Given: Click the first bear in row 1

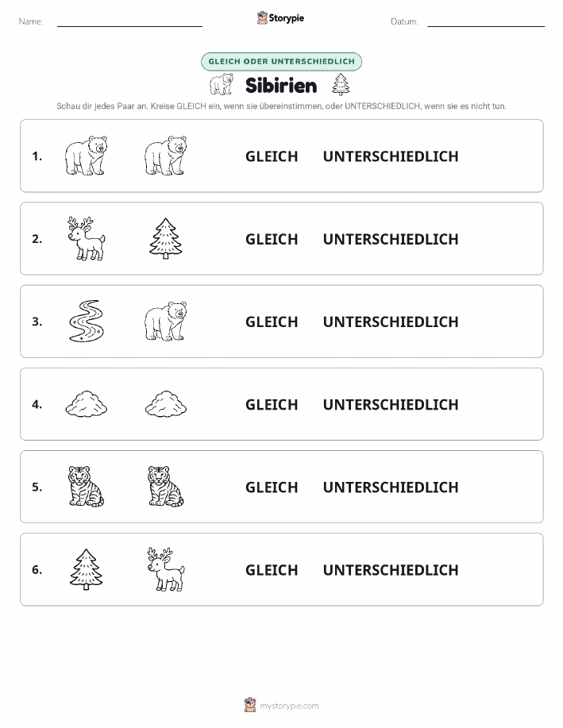Looking at the screenshot, I should tap(86, 156).
